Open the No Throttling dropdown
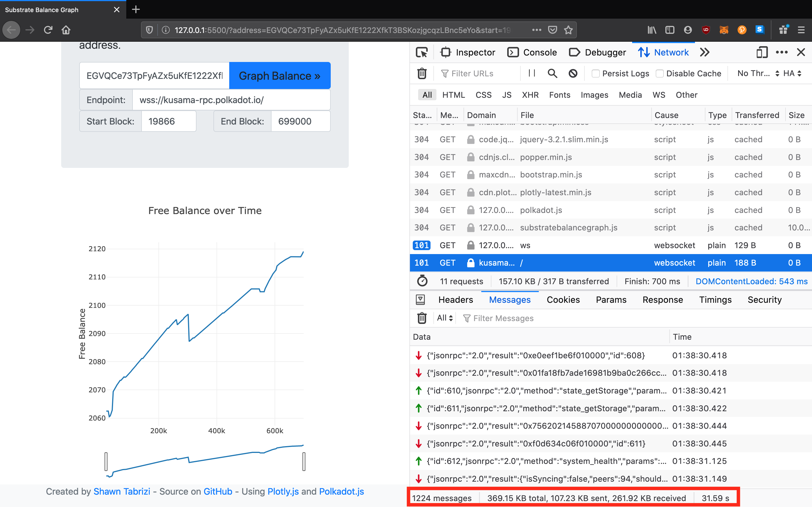 pyautogui.click(x=758, y=74)
